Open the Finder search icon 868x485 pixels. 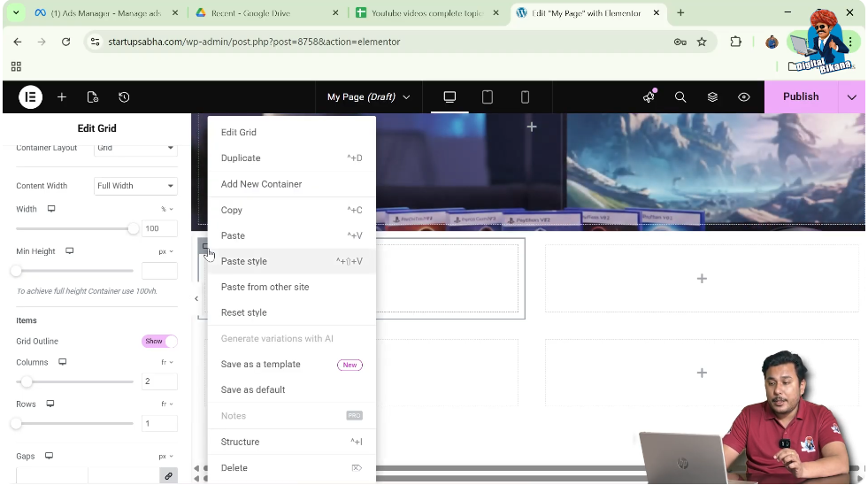pos(680,97)
